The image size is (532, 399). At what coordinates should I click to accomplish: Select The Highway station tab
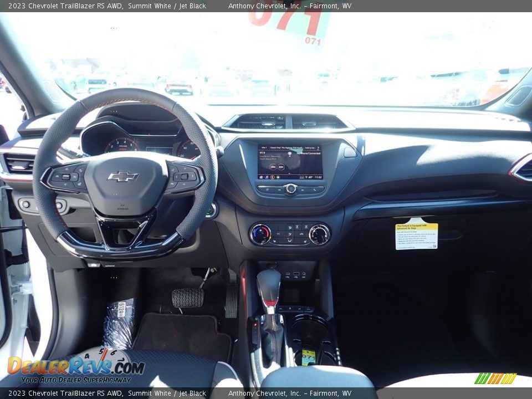coord(284,147)
